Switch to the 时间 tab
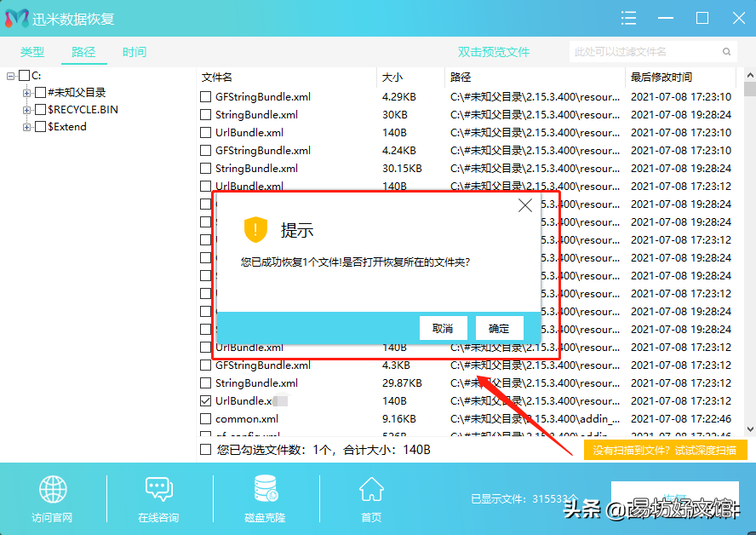756x535 pixels. 135,52
